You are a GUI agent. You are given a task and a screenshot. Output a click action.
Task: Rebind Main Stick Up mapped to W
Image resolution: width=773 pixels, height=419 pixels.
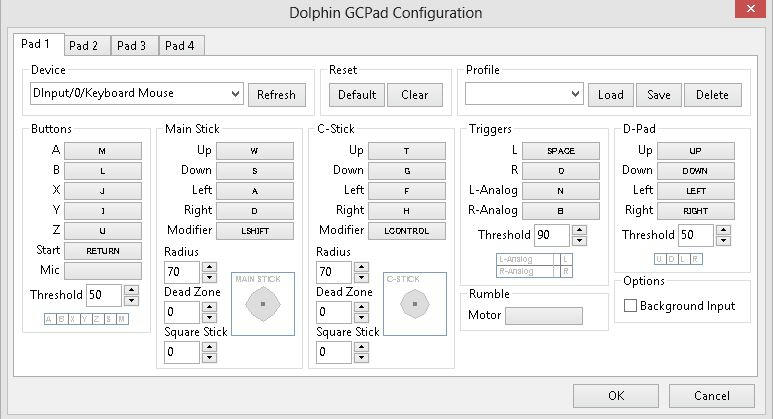coord(254,151)
